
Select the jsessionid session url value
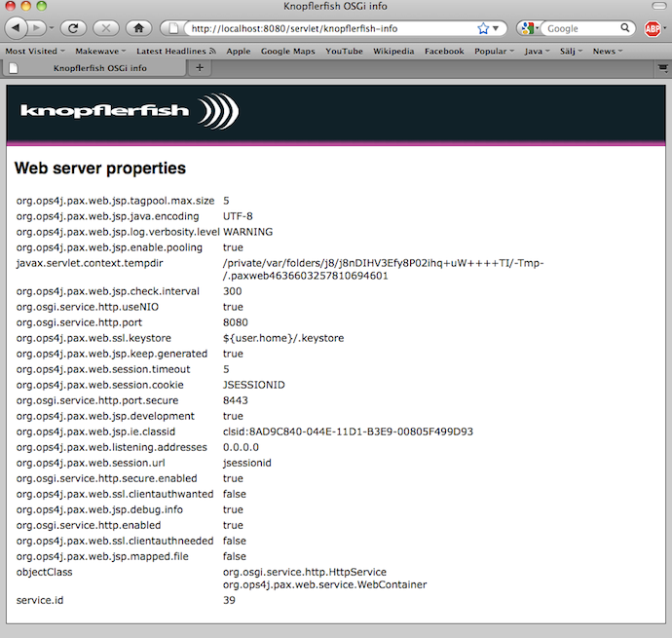point(246,463)
